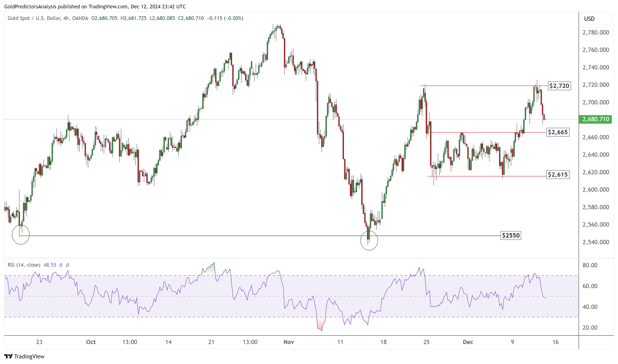Click the first ø symbol beside RSI value

[x=61, y=265]
